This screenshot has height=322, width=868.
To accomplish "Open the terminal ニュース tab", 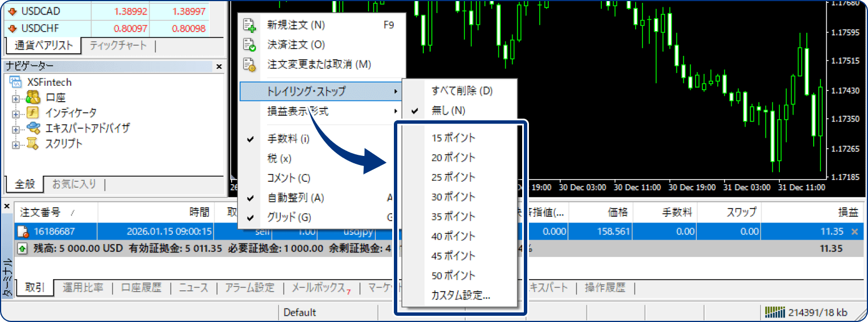I will (193, 288).
